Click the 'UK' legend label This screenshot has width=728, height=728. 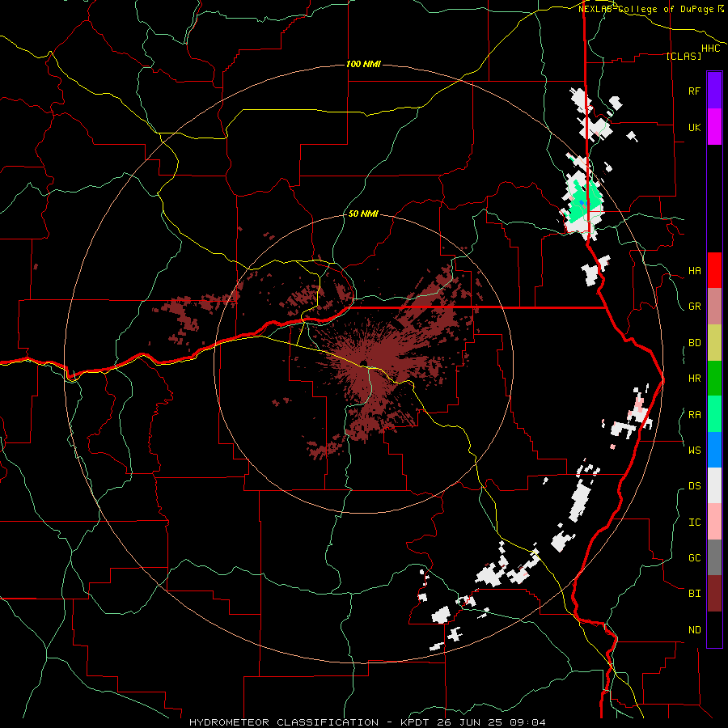point(694,127)
